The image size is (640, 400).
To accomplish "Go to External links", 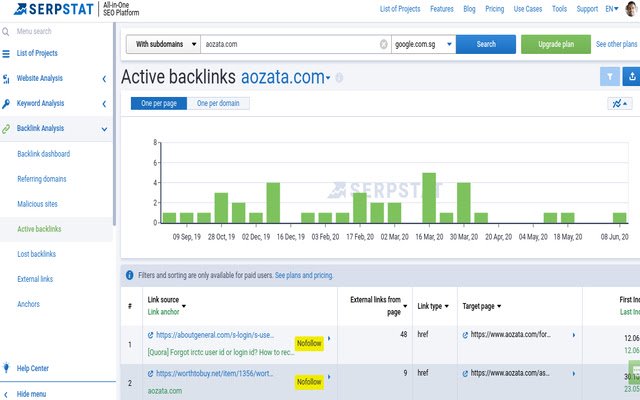I will click(x=35, y=279).
